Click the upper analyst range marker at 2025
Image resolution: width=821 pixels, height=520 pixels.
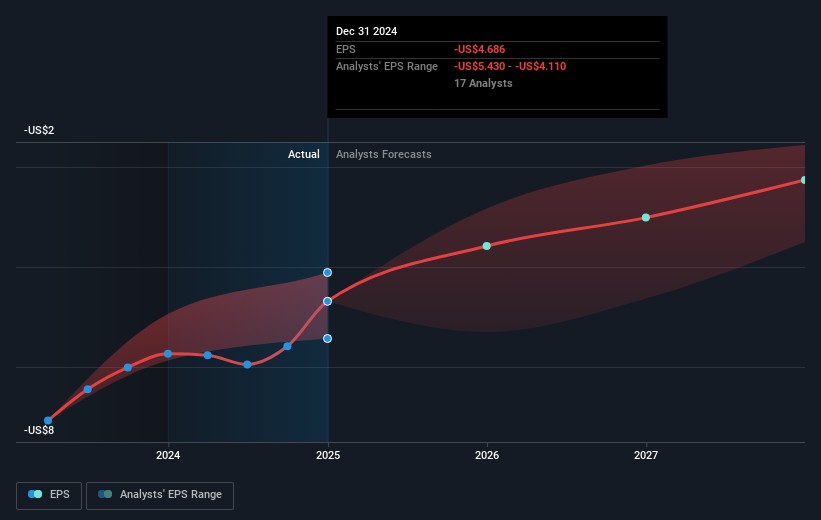[327, 272]
